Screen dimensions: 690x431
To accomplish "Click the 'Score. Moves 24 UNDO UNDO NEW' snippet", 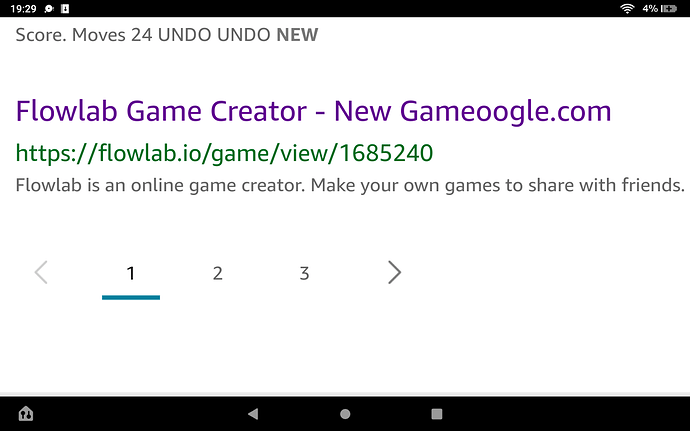I will coord(167,35).
